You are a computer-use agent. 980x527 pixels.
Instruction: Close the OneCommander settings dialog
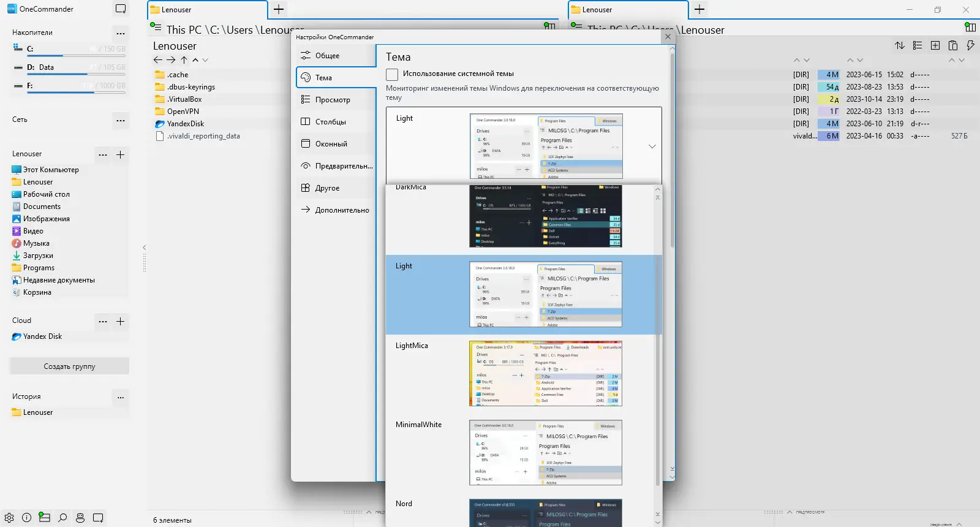668,37
